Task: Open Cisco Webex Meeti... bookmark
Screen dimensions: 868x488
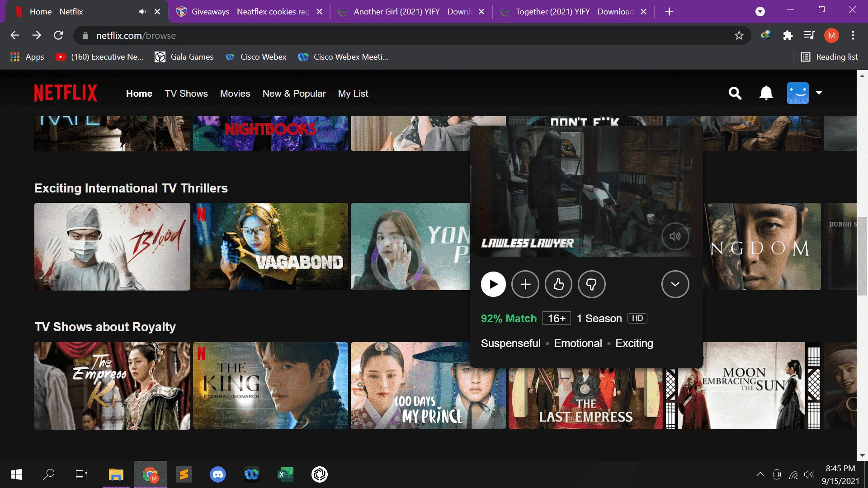Action: click(x=343, y=57)
